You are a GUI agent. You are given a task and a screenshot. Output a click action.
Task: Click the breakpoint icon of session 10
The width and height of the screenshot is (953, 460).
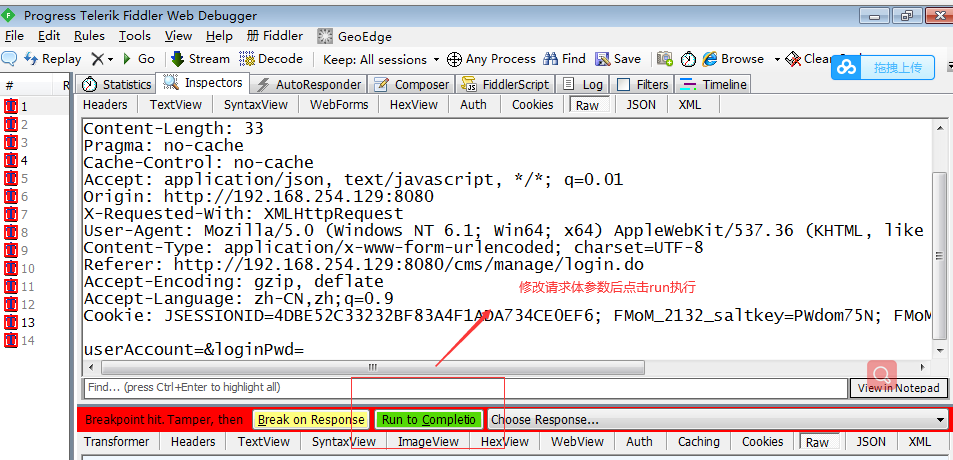tap(10, 269)
